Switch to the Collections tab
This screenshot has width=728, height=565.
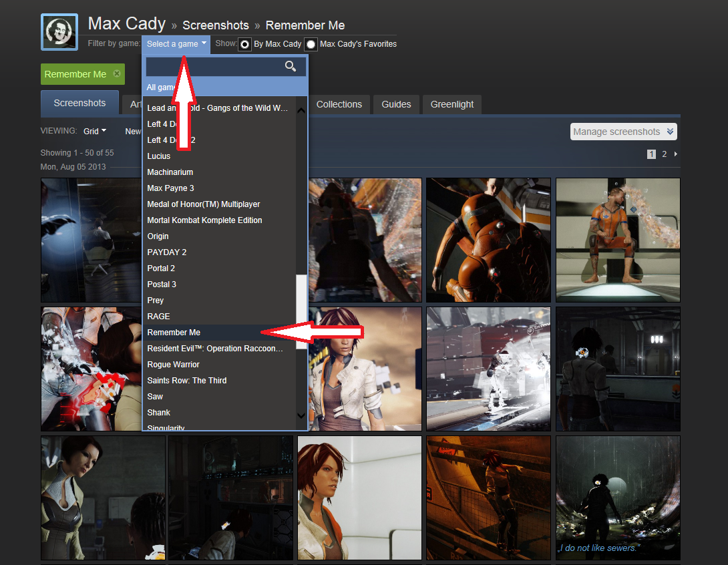[339, 104]
